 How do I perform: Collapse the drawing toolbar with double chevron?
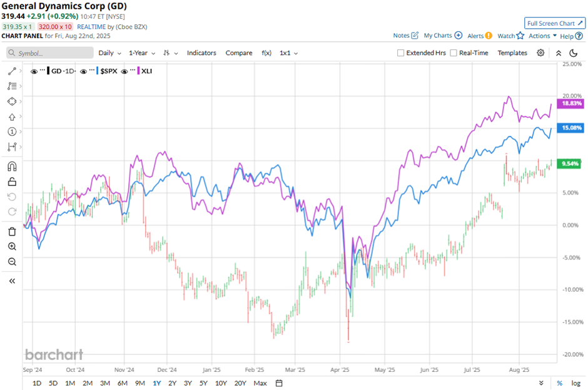point(12,281)
